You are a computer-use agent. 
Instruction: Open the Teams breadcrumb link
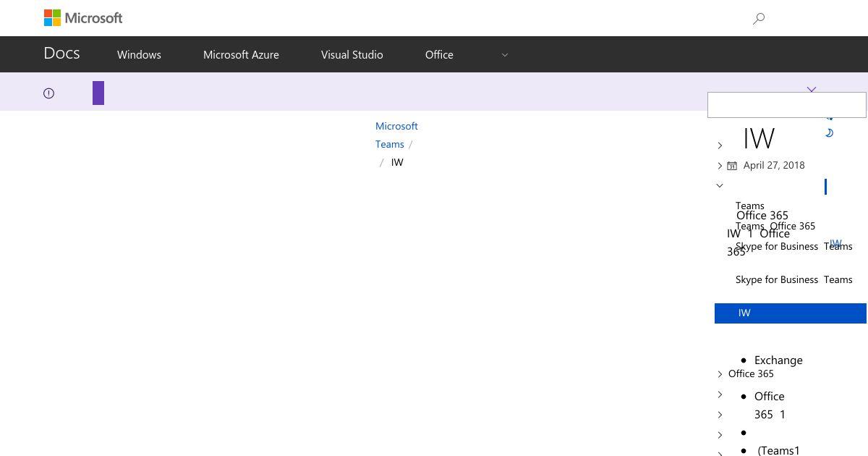pos(390,144)
